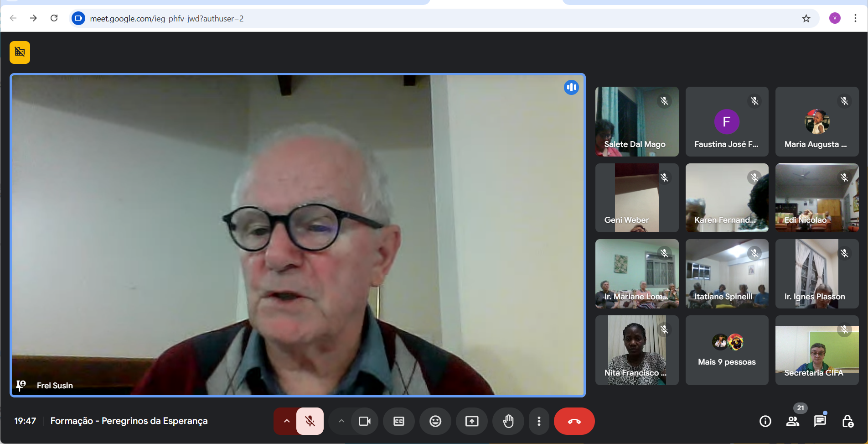The height and width of the screenshot is (444, 868).
Task: Reload the Meet page
Action: click(x=54, y=18)
